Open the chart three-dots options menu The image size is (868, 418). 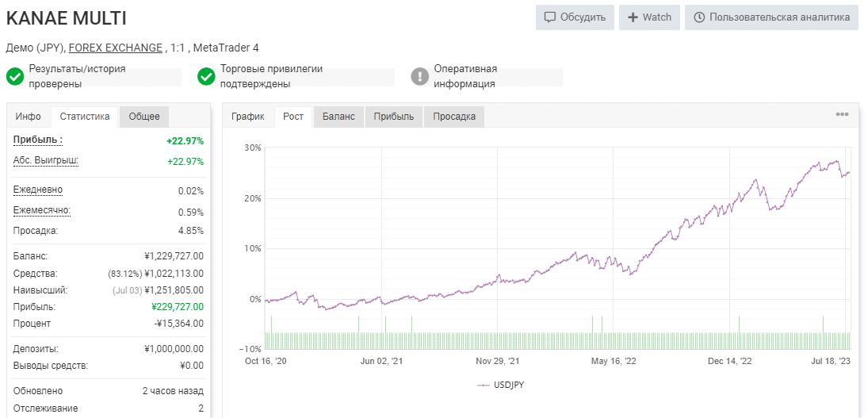pyautogui.click(x=842, y=114)
